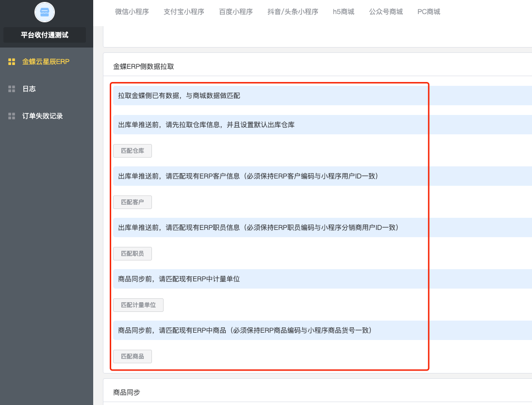
Task: Open the 百度小程序 tab
Action: tap(236, 12)
